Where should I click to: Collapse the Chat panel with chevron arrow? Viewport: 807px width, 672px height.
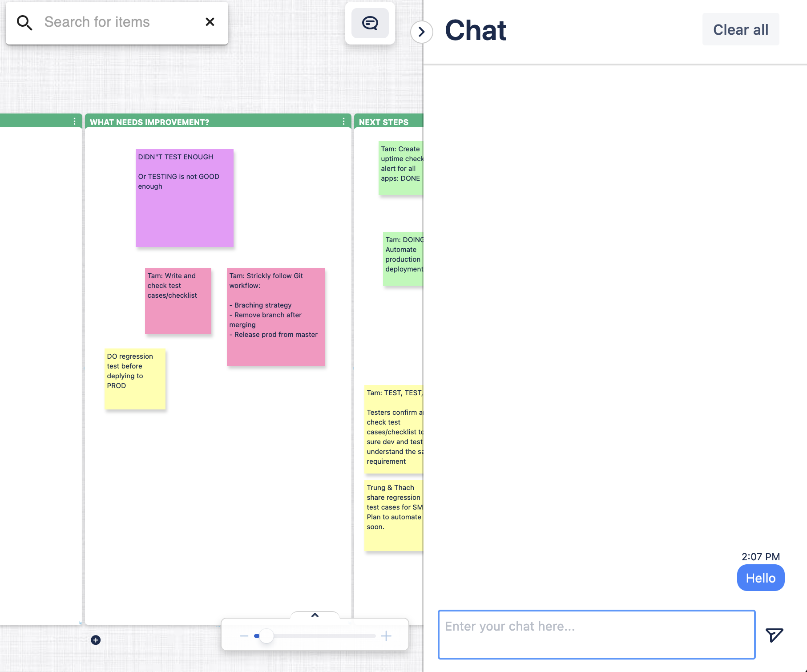pyautogui.click(x=421, y=32)
